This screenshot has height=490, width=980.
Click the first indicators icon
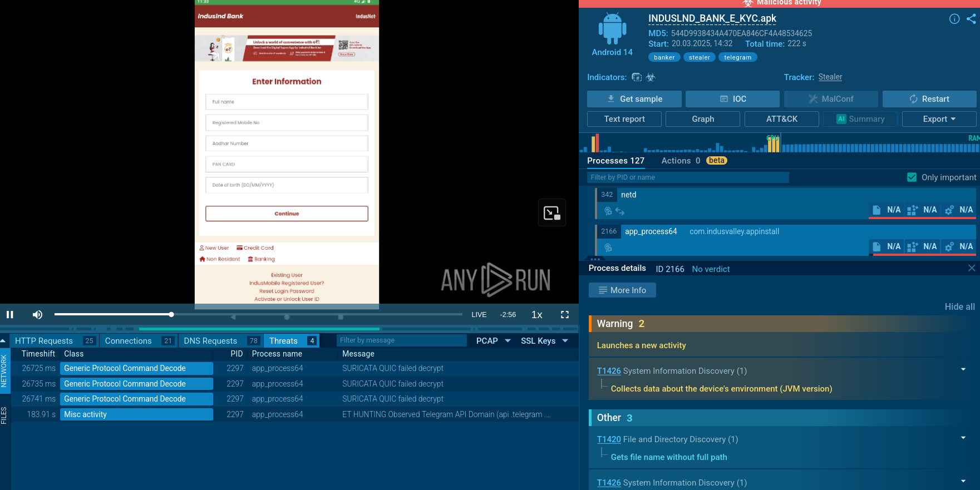pyautogui.click(x=637, y=77)
